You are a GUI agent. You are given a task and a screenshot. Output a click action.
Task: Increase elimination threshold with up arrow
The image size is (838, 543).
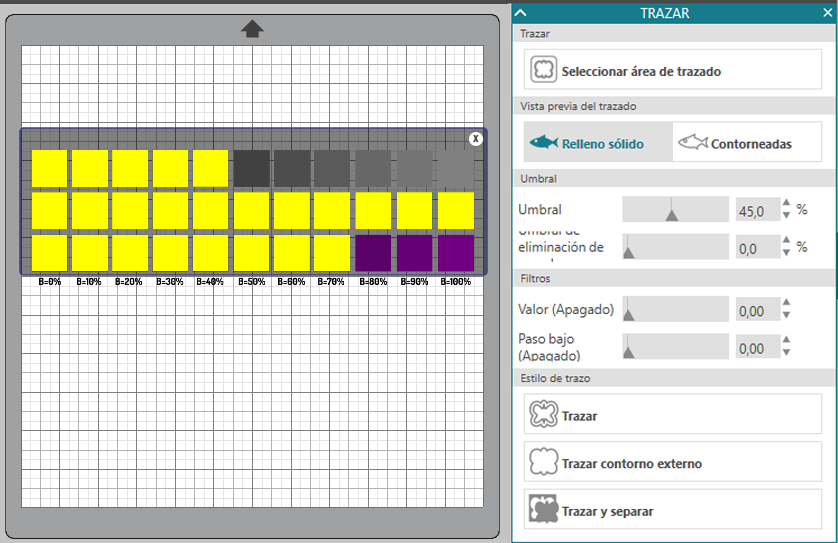pyautogui.click(x=786, y=240)
